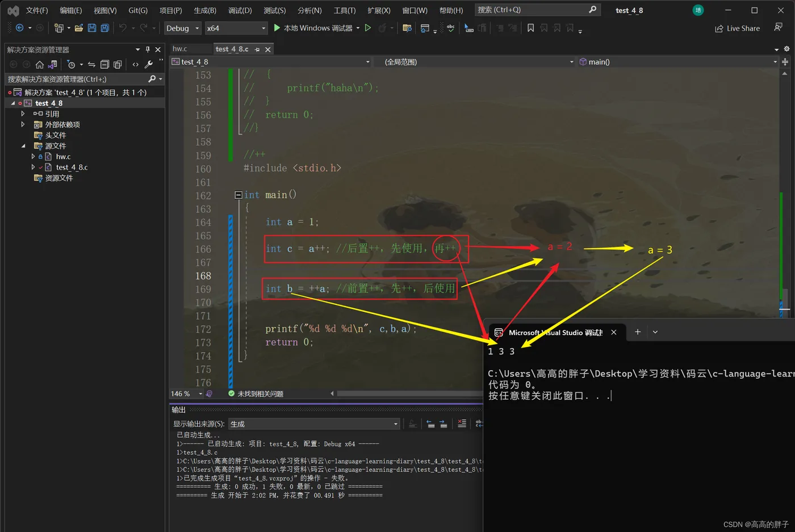Click the magnifier in search box

point(592,10)
